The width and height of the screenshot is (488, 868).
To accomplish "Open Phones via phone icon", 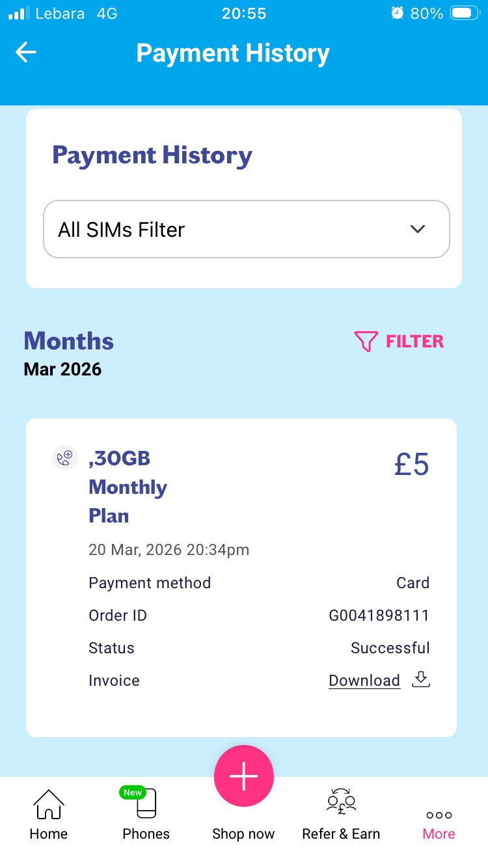I will click(x=146, y=805).
